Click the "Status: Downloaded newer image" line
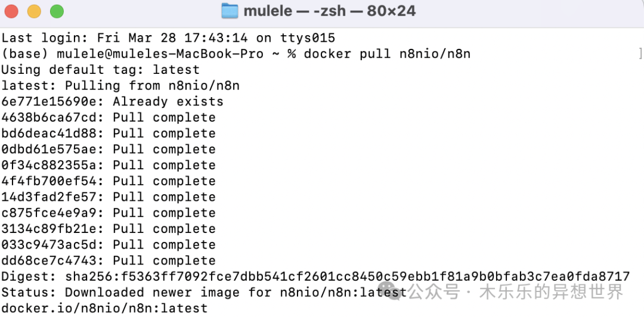The width and height of the screenshot is (644, 317). 204,293
